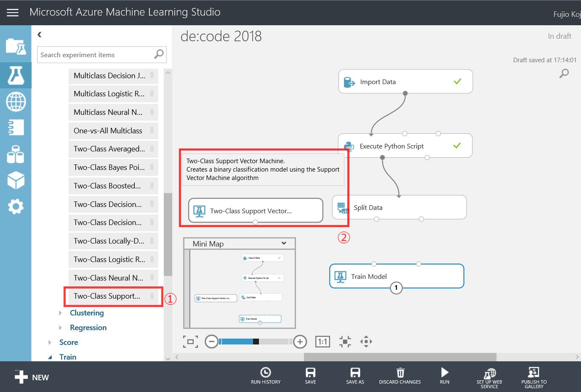581x392 pixels.
Task: Open Run History
Action: (x=266, y=376)
